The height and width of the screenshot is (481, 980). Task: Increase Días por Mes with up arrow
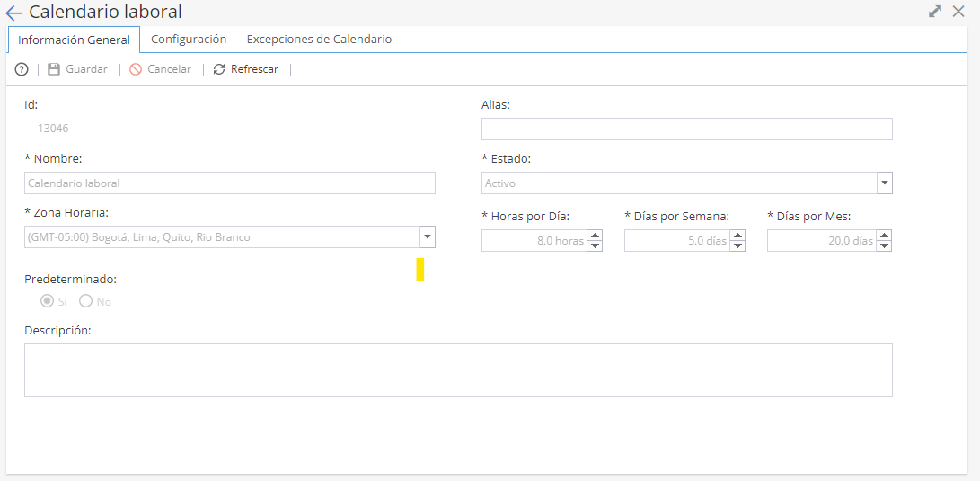click(x=884, y=236)
